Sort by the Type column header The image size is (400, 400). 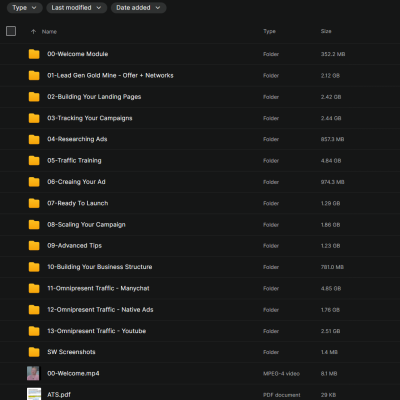[x=269, y=31]
